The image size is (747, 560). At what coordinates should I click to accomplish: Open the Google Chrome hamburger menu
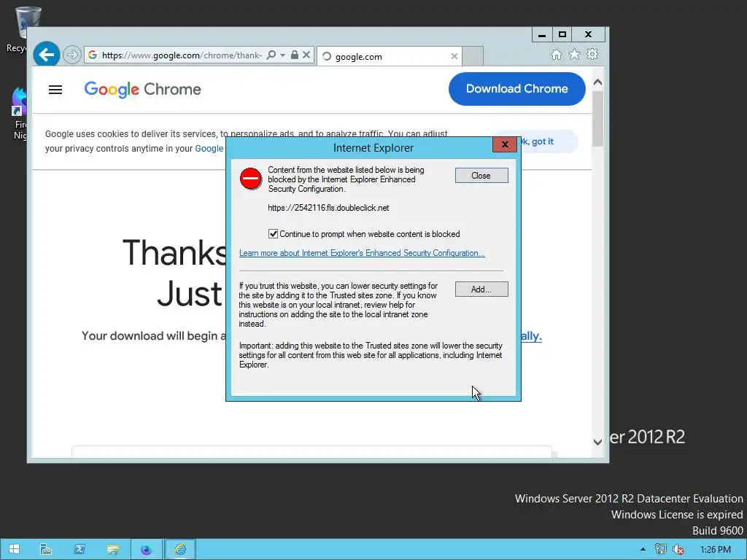[55, 90]
